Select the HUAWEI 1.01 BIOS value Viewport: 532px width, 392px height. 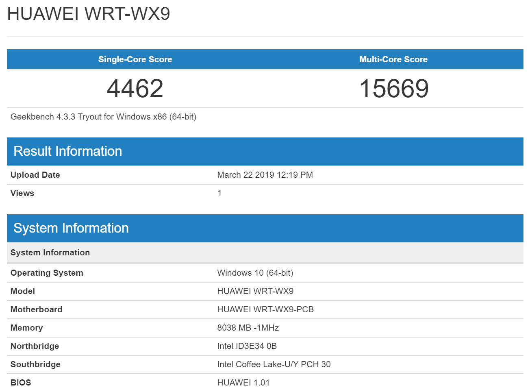243,383
